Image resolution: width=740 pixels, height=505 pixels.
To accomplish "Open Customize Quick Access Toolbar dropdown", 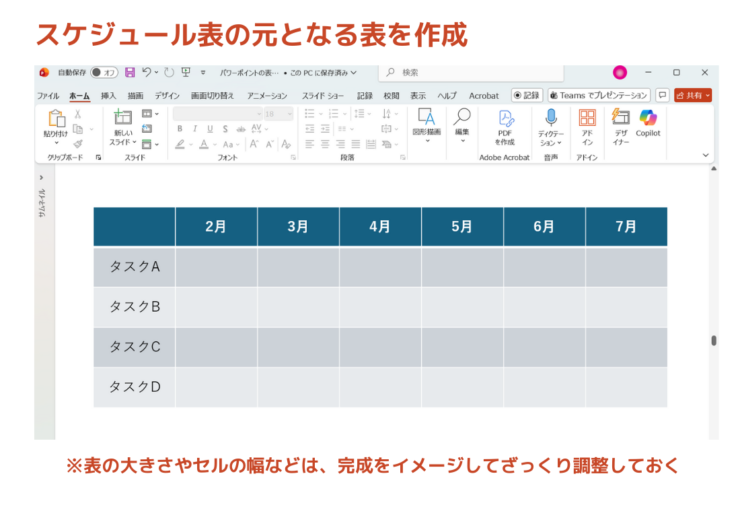I will 203,73.
